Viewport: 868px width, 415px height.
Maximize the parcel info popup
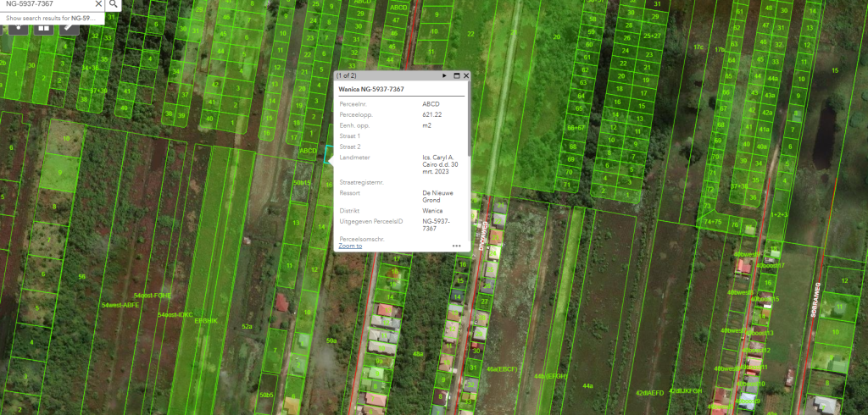point(455,76)
